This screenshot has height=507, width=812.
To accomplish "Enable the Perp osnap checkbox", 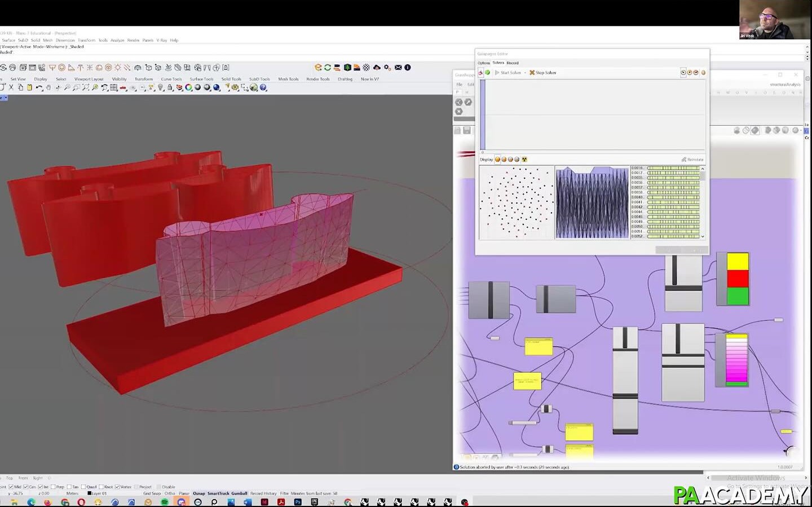I will pos(54,487).
